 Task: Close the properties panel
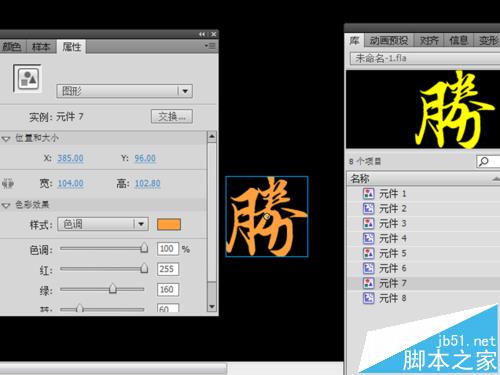coord(214,34)
